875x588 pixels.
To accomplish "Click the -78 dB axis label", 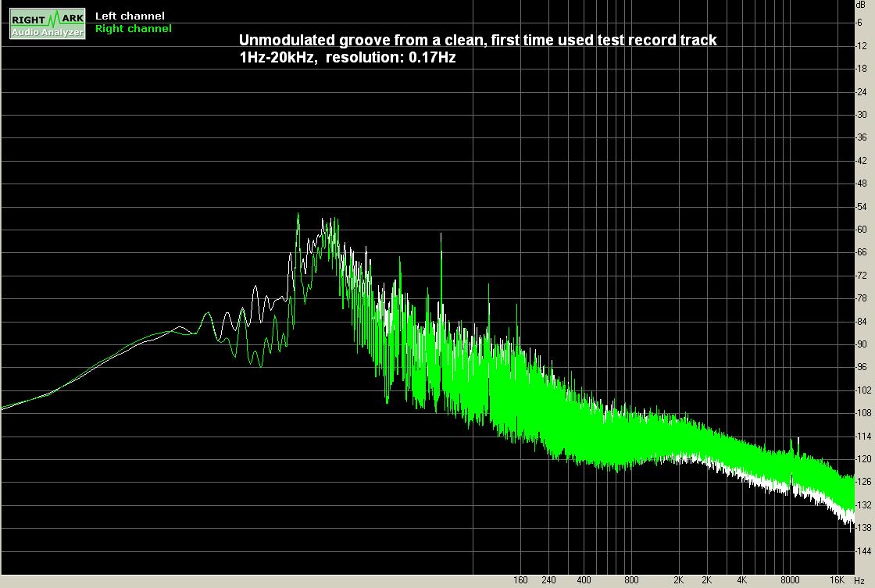I will pyautogui.click(x=862, y=298).
